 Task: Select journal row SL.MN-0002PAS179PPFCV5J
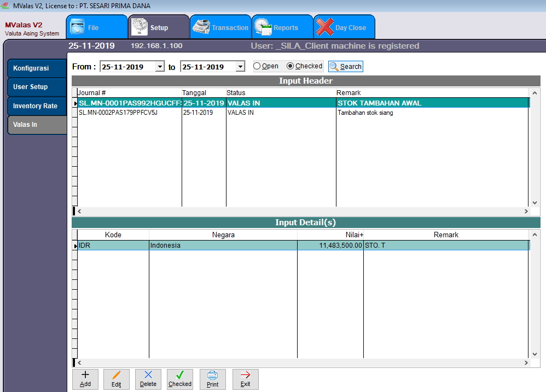129,113
